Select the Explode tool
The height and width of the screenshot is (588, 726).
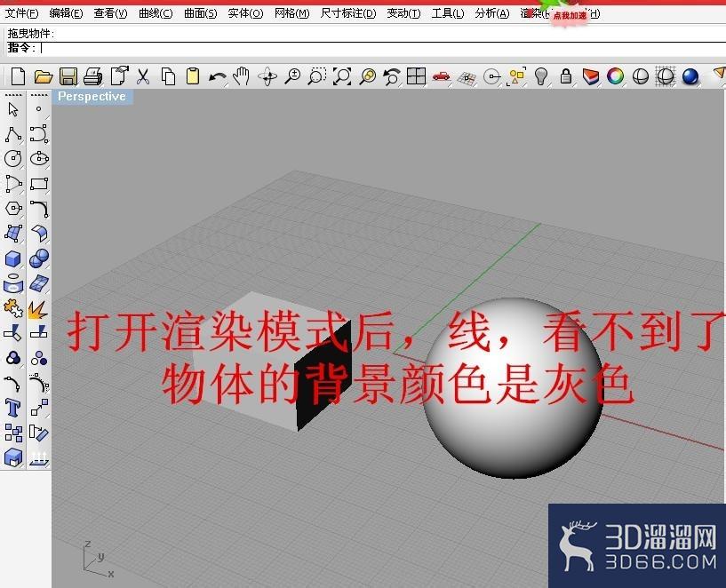[x=38, y=309]
